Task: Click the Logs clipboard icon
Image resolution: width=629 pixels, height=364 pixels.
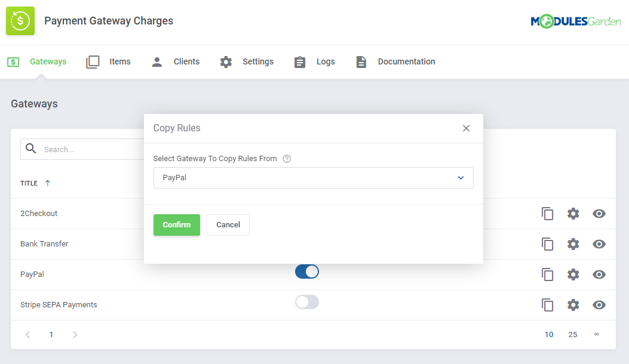Action: click(x=300, y=62)
